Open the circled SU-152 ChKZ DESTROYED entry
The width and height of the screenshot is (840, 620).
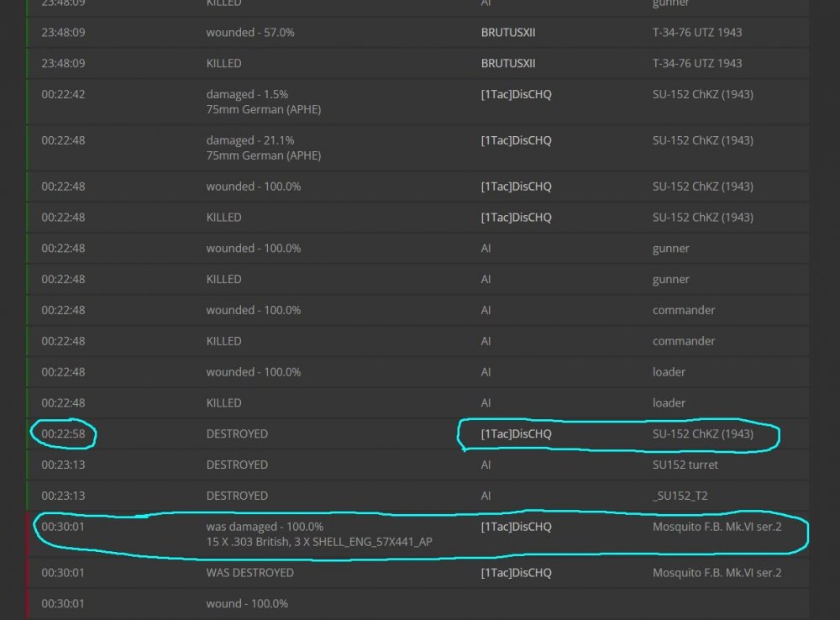(618, 433)
